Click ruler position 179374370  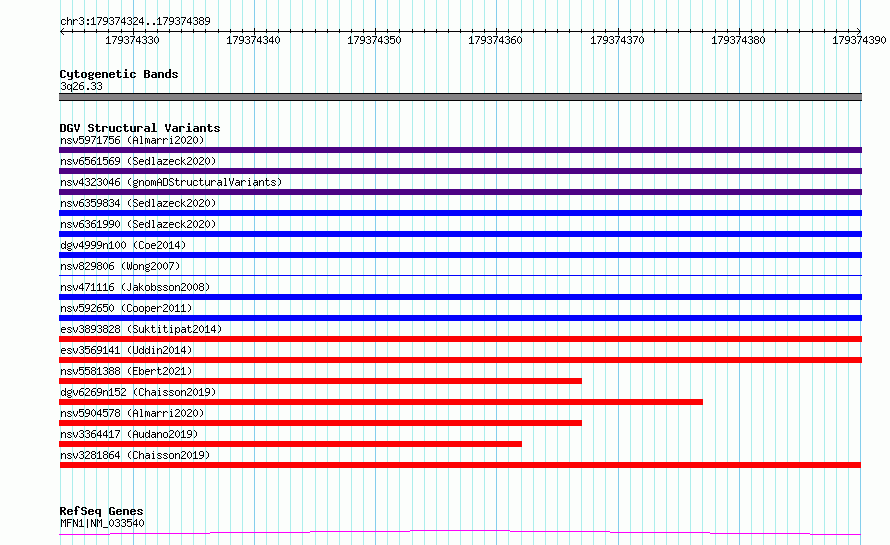point(617,40)
